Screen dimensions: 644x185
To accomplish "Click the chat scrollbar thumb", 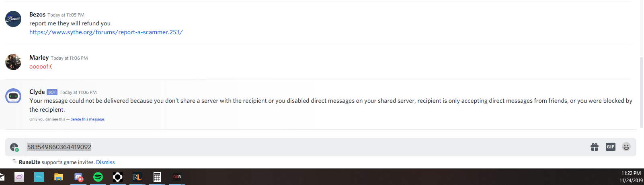I will pyautogui.click(x=642, y=92).
